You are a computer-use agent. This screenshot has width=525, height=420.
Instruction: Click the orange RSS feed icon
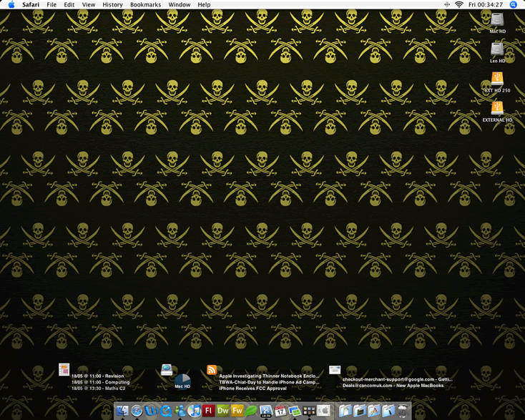click(x=212, y=369)
